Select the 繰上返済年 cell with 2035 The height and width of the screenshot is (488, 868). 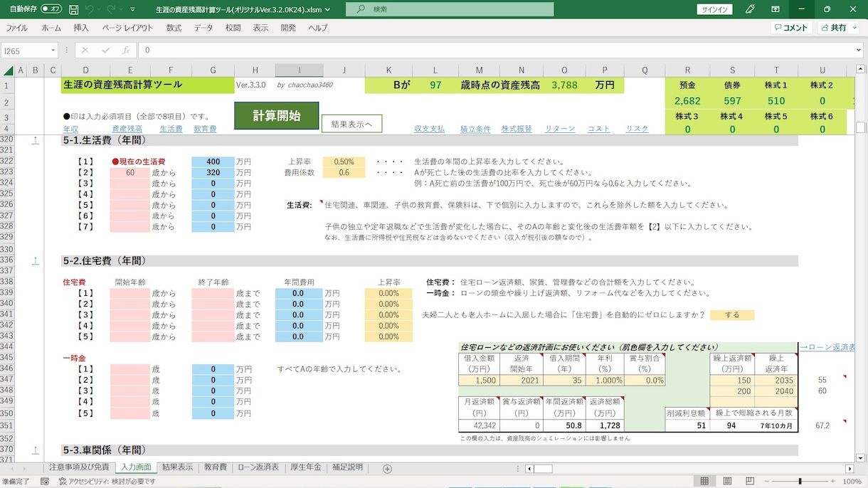point(776,381)
